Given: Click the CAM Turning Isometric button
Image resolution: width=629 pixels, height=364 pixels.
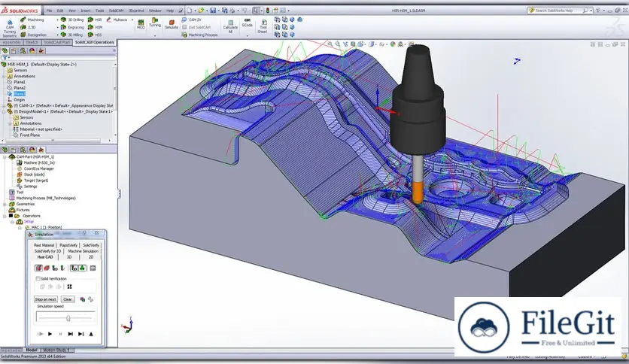Looking at the screenshot, I should pos(10,28).
